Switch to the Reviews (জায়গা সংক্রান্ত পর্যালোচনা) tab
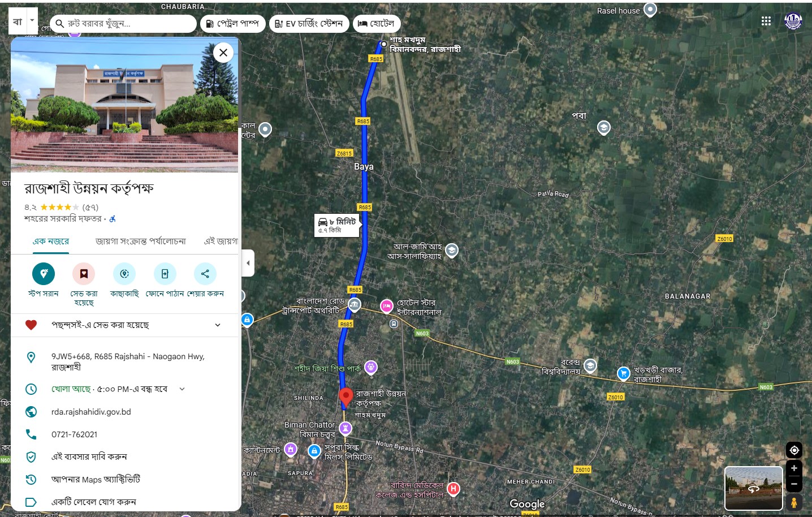Image resolution: width=812 pixels, height=517 pixels. pos(140,242)
